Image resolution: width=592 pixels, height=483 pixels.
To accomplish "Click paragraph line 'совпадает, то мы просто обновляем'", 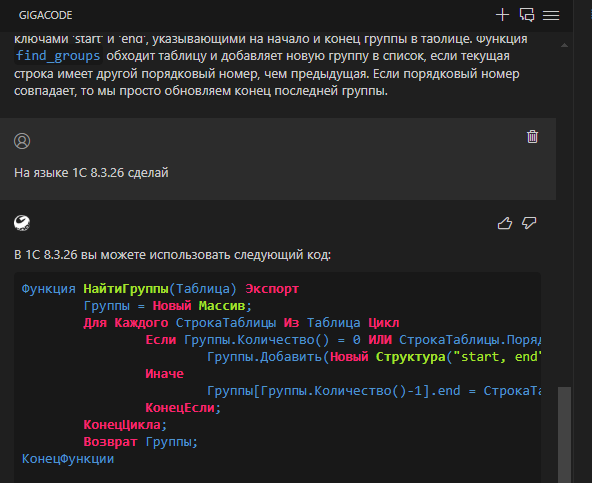I will click(201, 91).
